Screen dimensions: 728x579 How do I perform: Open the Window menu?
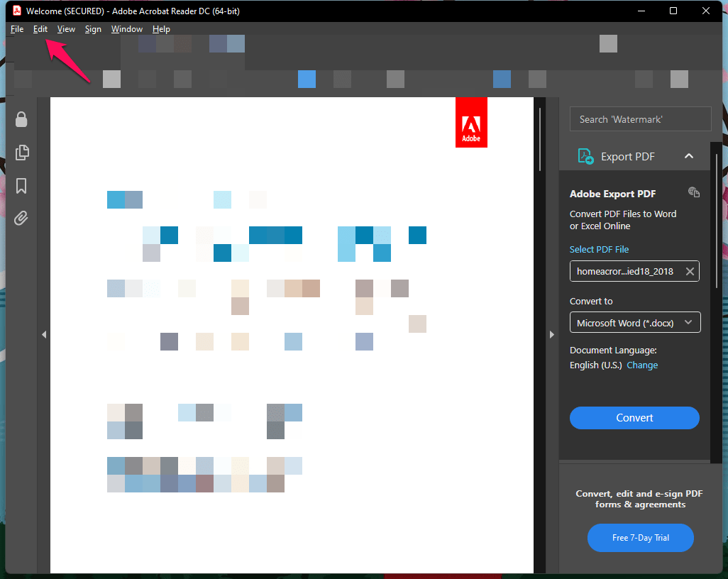coord(127,28)
